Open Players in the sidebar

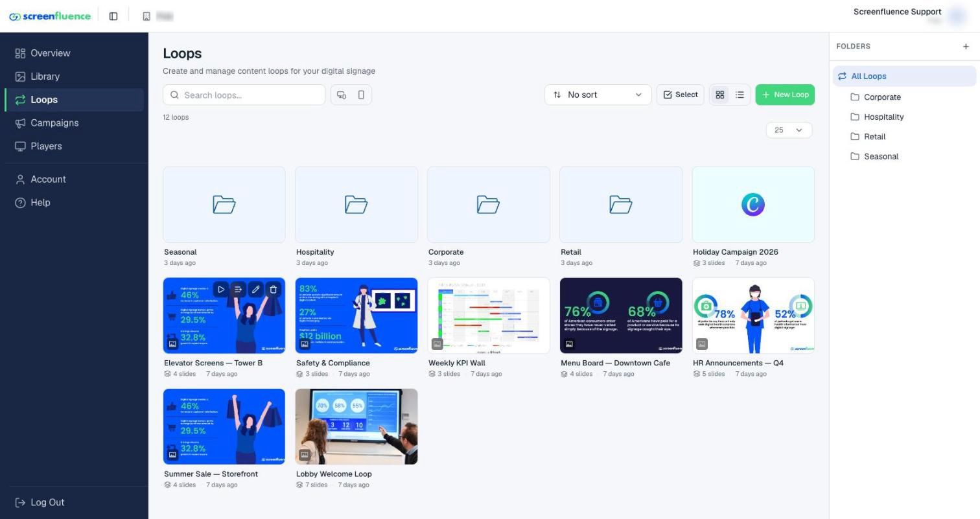coord(75,146)
